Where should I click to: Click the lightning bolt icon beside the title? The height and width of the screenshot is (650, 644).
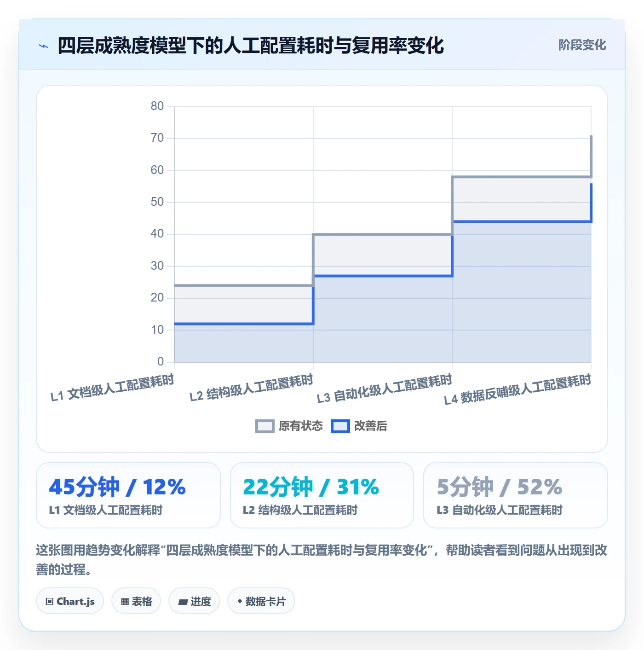click(x=44, y=46)
